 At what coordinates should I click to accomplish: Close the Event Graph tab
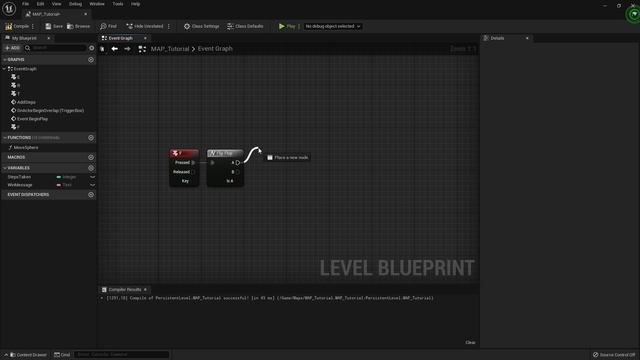145,38
